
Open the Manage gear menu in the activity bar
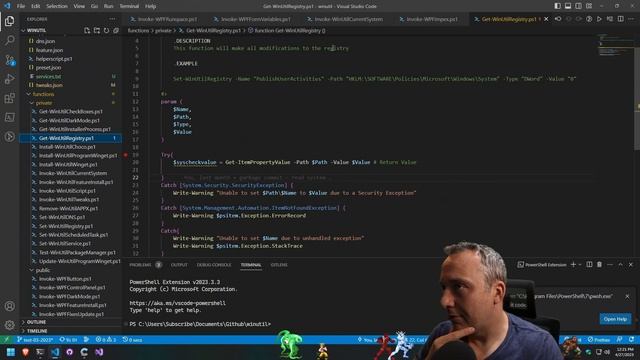(9, 325)
